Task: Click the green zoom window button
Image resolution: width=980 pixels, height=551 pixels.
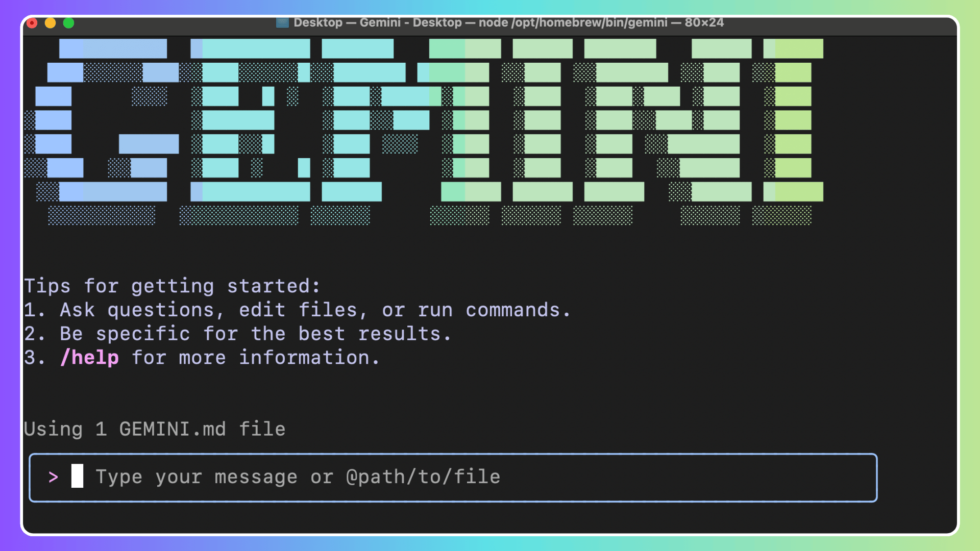Action: pyautogui.click(x=69, y=23)
